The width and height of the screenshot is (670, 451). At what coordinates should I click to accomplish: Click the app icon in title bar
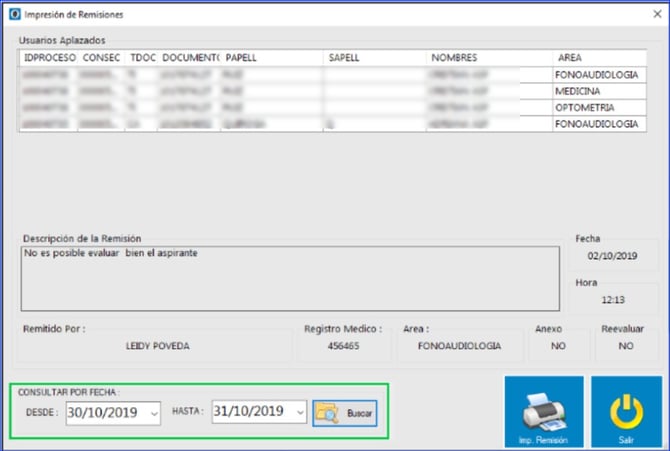14,16
